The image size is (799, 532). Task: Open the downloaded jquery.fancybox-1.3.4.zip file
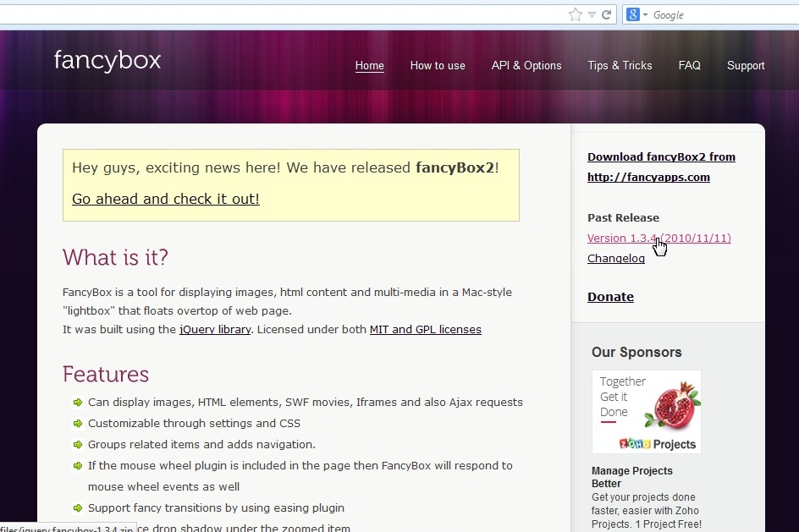[68, 526]
